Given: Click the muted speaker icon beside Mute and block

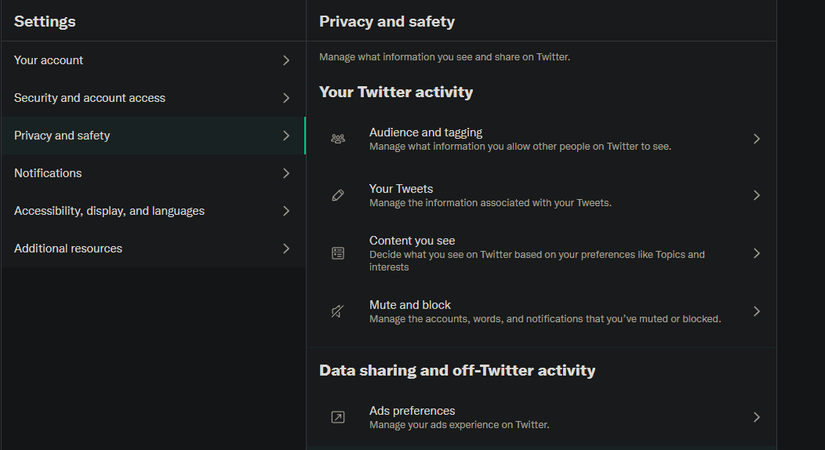Looking at the screenshot, I should tap(338, 312).
